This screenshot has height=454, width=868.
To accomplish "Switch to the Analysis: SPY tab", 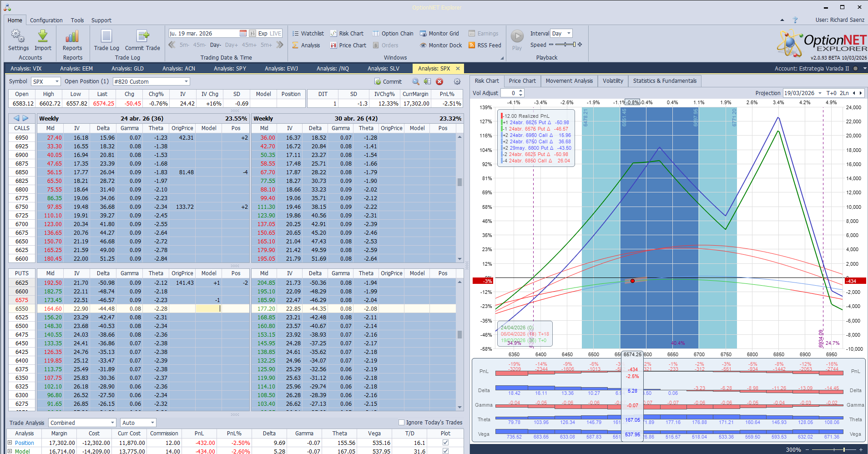I will pyautogui.click(x=230, y=68).
